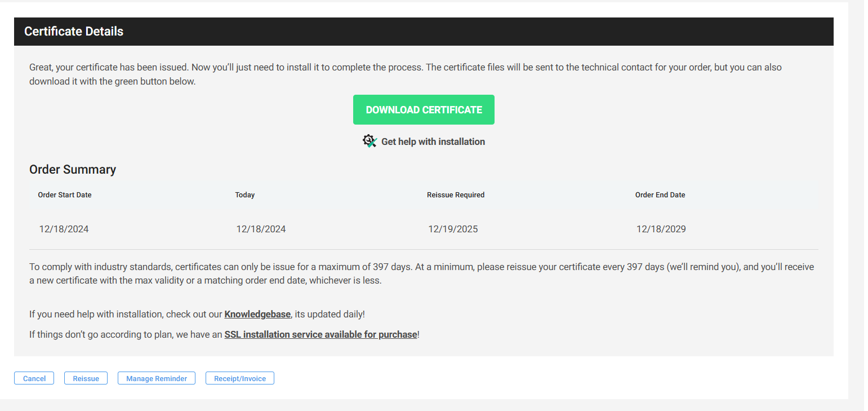This screenshot has height=411, width=868.
Task: Click the 397 days compliance notice text
Action: coord(421,273)
